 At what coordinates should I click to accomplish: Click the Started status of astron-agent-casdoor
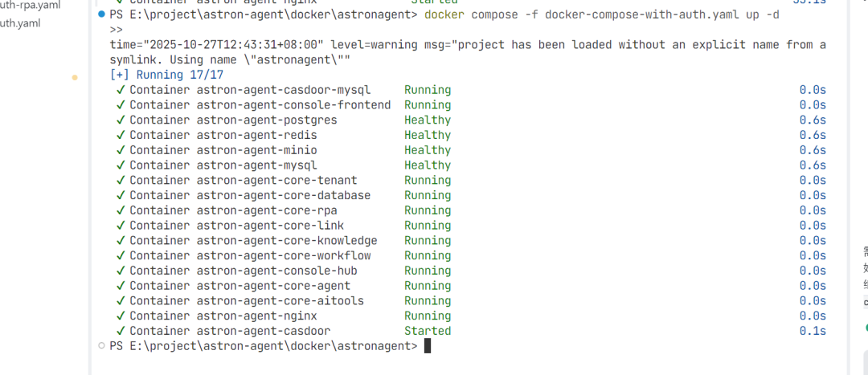(428, 331)
